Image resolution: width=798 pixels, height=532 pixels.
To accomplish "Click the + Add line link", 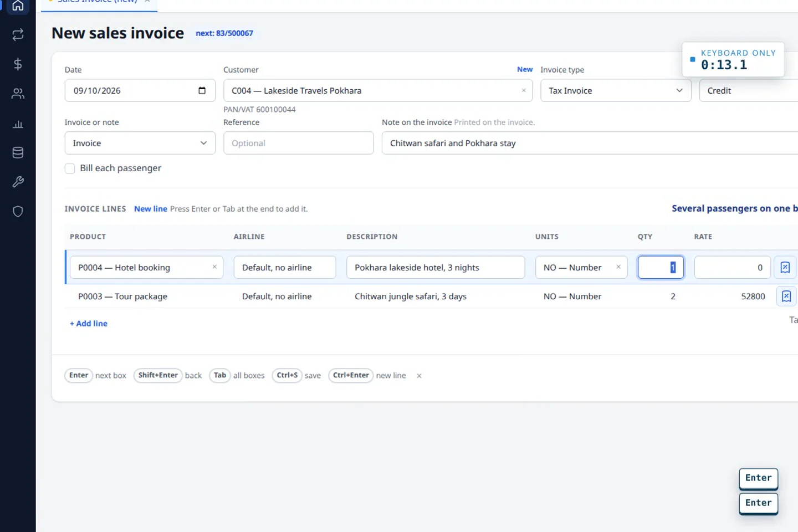I will (x=89, y=324).
